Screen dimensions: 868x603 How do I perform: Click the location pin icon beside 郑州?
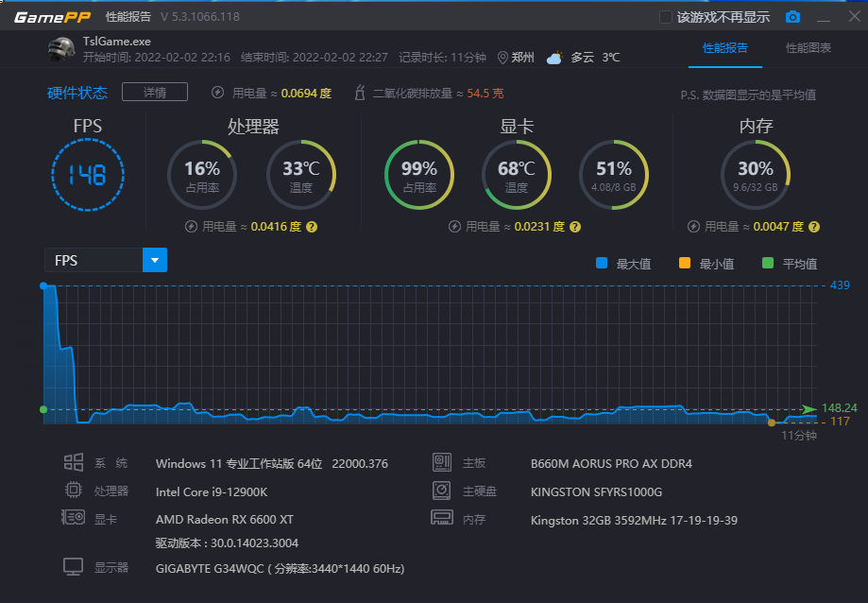[502, 58]
